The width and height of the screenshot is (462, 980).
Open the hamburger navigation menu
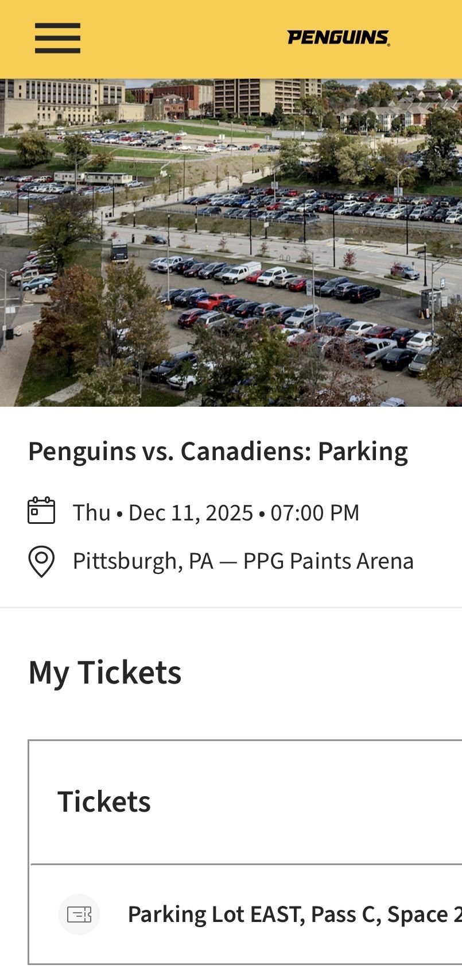[x=57, y=38]
